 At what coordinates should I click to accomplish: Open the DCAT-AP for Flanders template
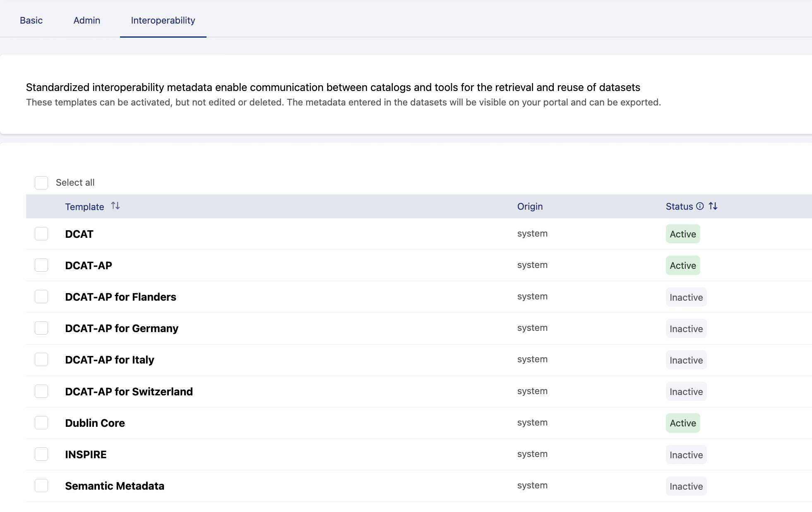pos(120,297)
